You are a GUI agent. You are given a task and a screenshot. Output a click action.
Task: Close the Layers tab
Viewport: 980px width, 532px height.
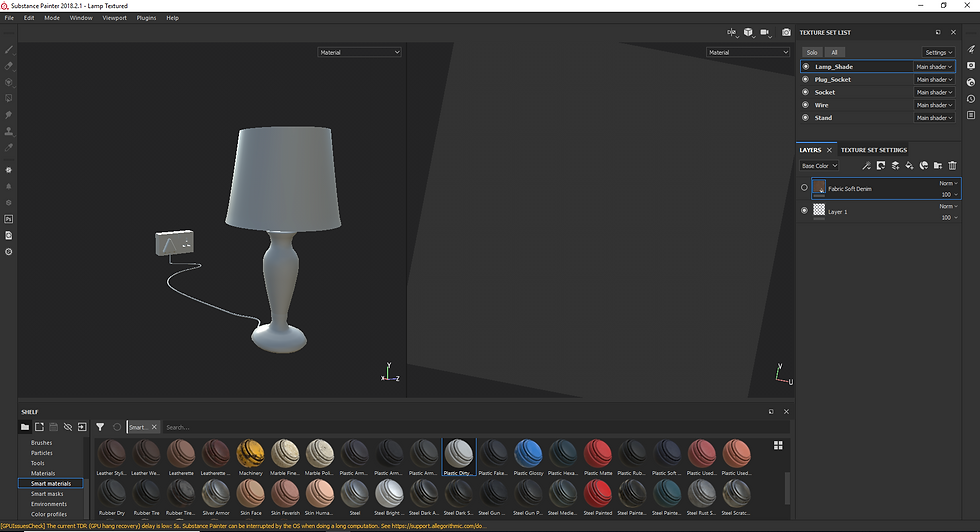pos(829,150)
